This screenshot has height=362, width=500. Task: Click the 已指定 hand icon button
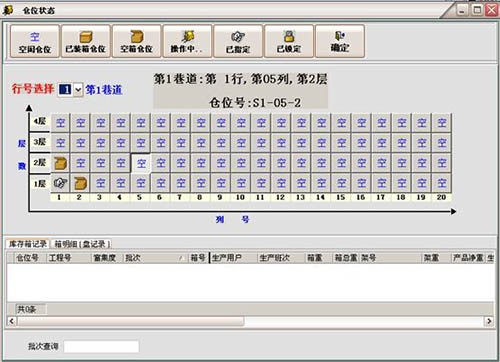coord(238,42)
